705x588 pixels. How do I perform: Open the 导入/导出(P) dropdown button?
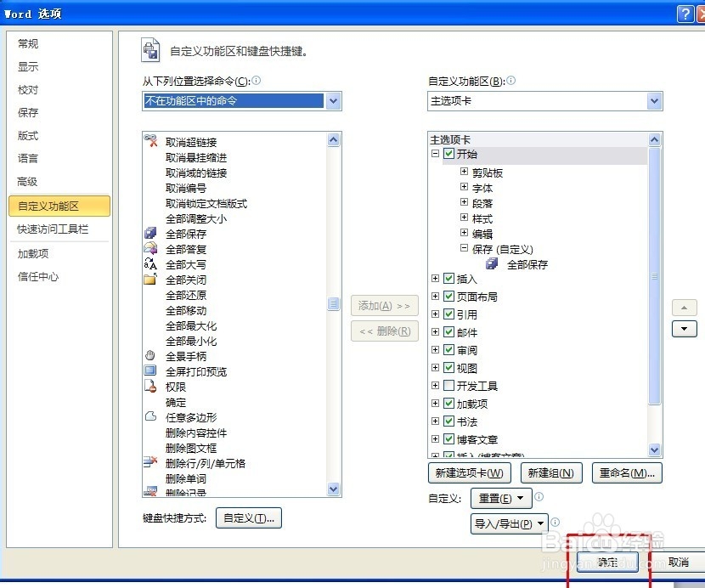(510, 523)
